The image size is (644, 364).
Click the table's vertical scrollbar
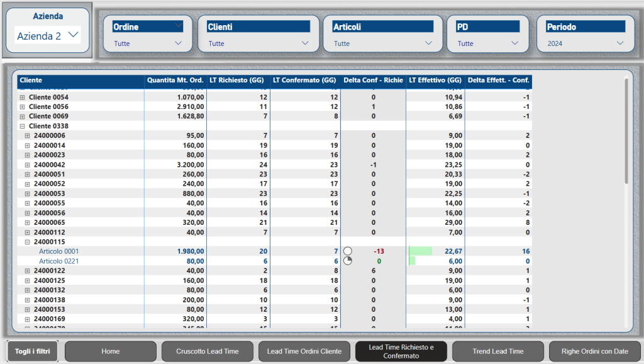coord(626,132)
